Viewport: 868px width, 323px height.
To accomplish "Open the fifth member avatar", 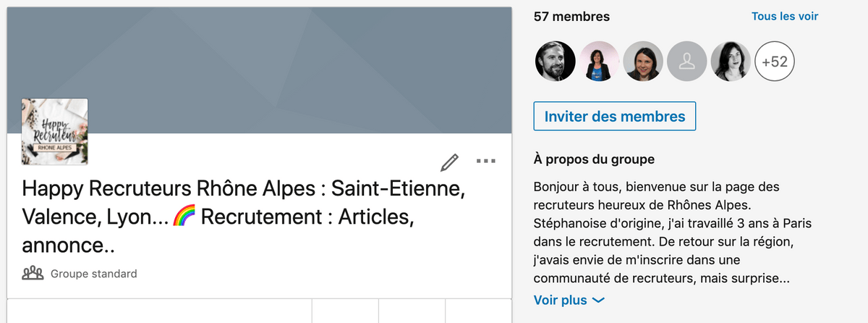I will pos(731,62).
